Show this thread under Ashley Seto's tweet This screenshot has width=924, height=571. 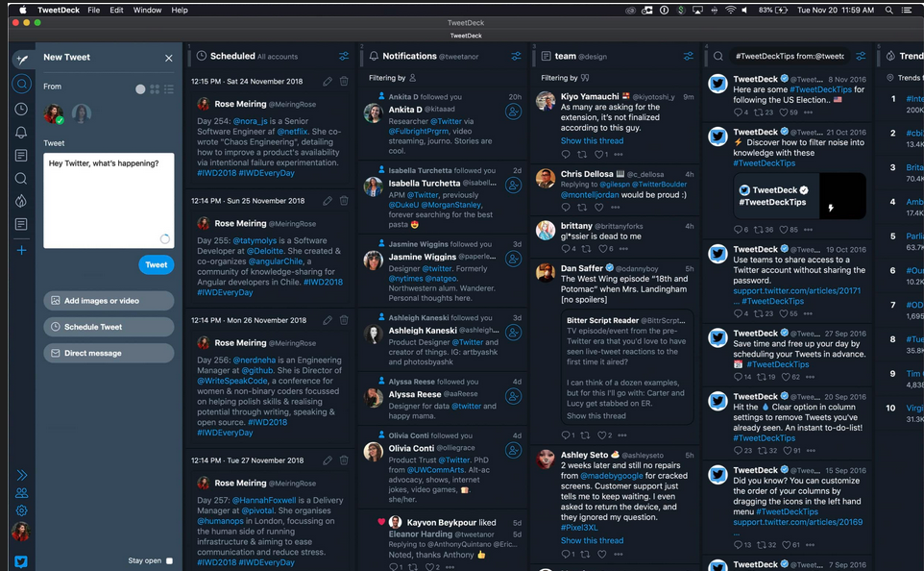(x=592, y=541)
